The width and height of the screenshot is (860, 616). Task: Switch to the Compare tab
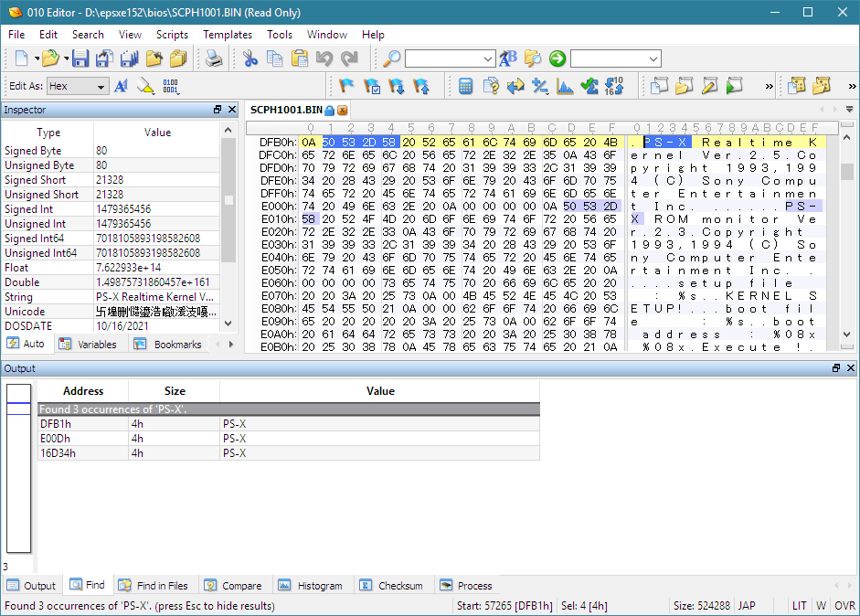(232, 585)
